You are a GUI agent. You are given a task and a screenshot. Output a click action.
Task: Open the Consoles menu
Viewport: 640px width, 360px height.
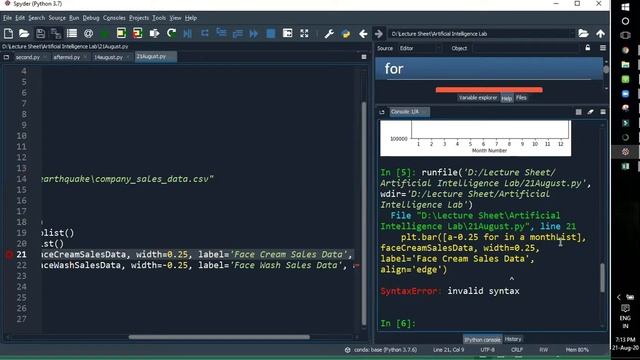click(114, 18)
